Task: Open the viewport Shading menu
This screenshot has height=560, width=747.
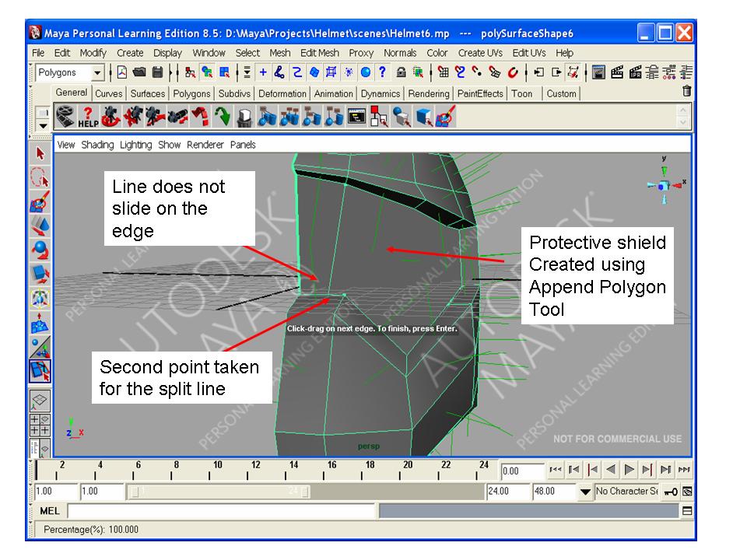Action: pos(97,145)
